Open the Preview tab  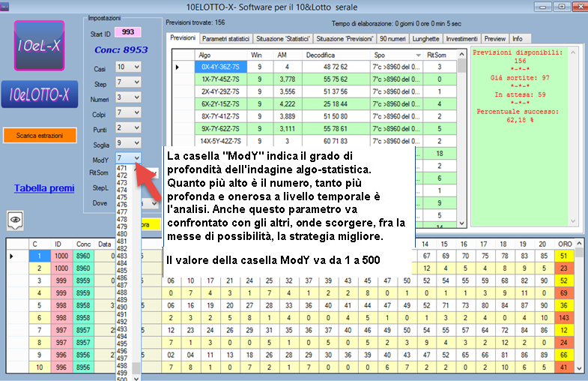[x=495, y=39]
